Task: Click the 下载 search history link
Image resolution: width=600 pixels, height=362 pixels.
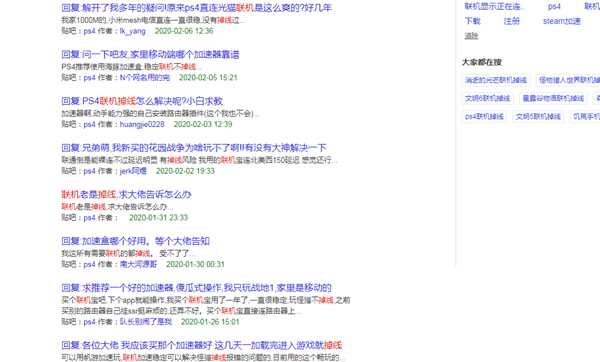Action: pos(472,21)
